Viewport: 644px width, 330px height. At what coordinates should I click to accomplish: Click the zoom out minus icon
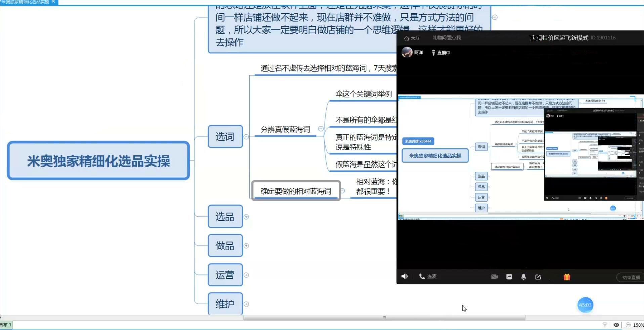[628, 325]
